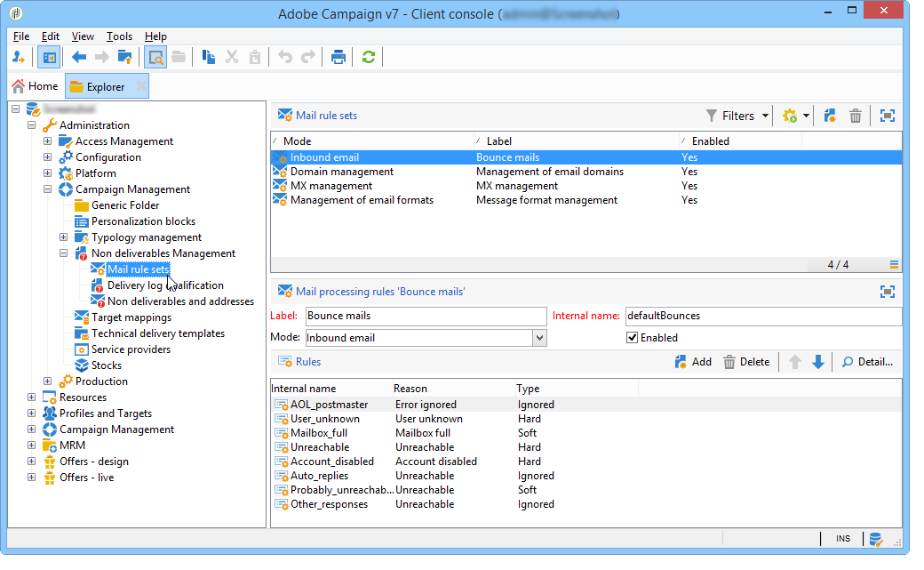The image size is (924, 570).
Task: Open the View menu
Action: pos(83,36)
